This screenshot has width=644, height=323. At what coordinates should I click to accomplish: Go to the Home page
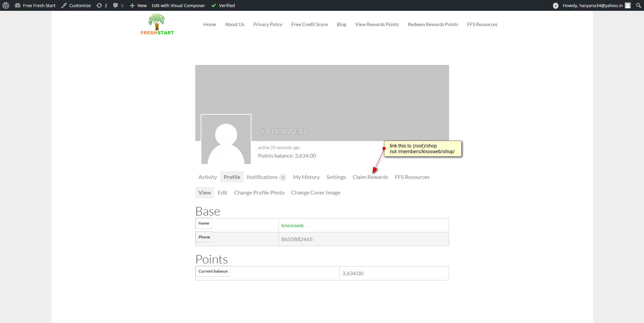point(209,24)
